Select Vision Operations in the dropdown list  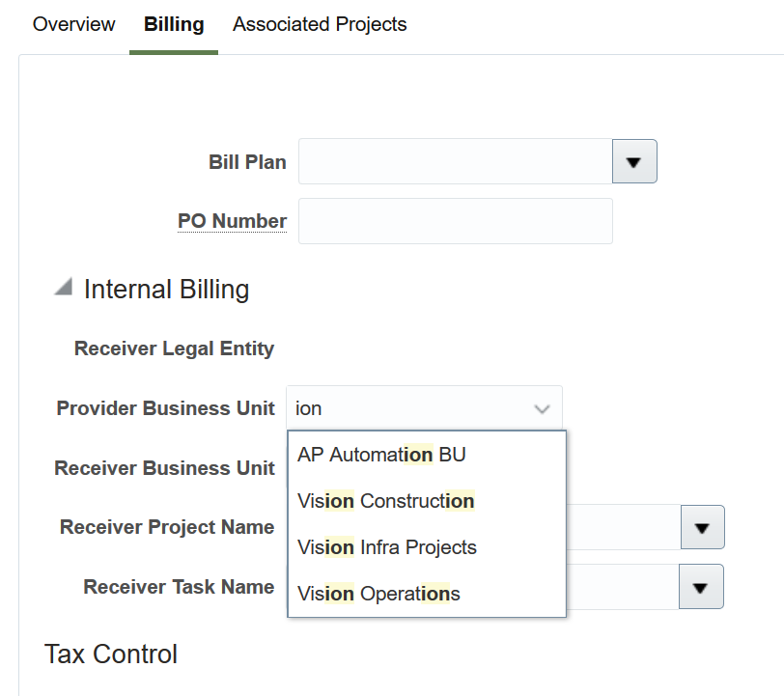tap(379, 594)
